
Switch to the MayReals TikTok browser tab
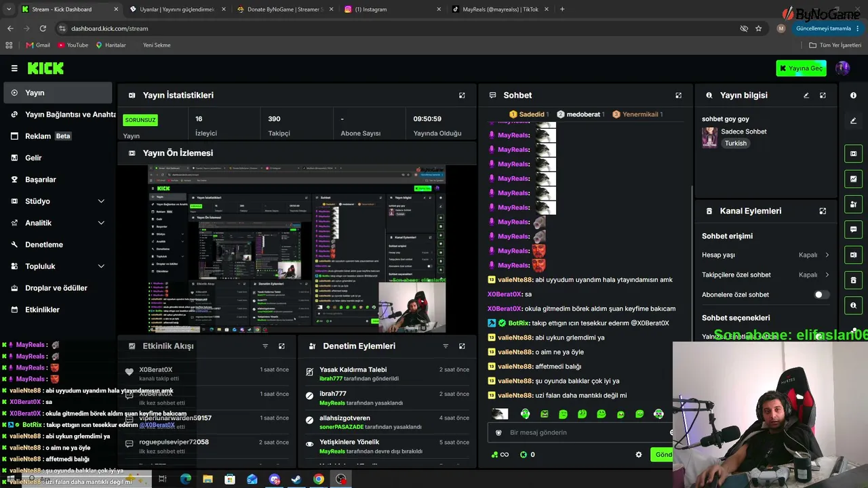(x=500, y=9)
